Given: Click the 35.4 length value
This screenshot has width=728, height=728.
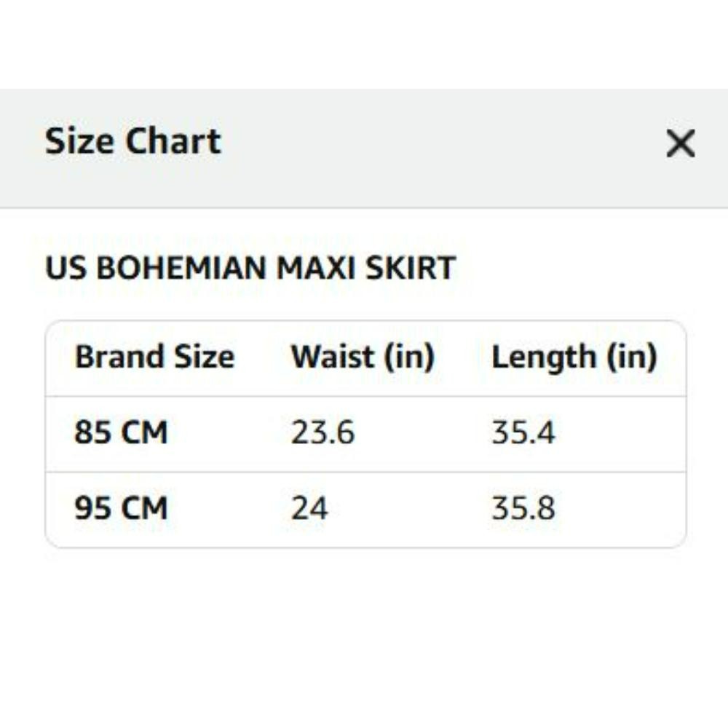Looking at the screenshot, I should [523, 432].
